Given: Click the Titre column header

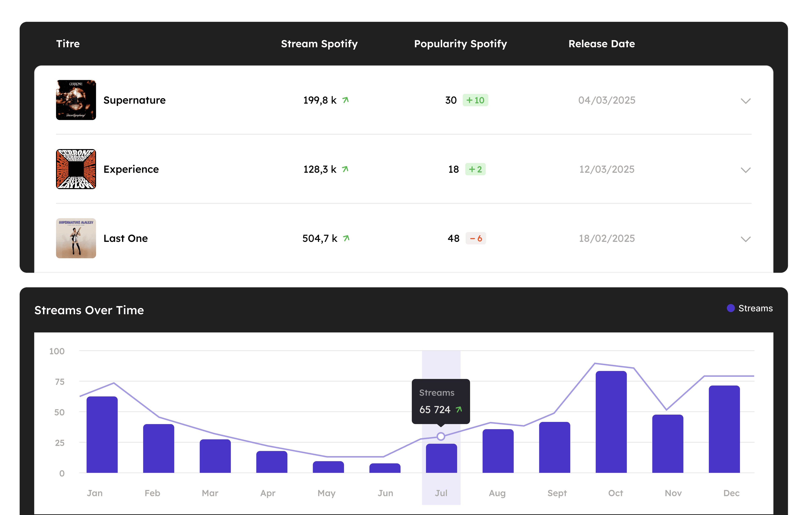Looking at the screenshot, I should pos(68,44).
